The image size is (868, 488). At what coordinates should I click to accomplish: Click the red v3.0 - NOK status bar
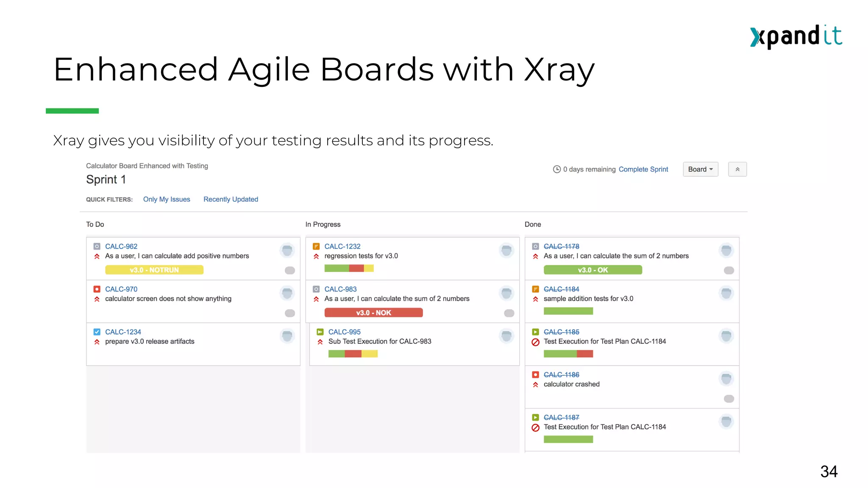(373, 313)
